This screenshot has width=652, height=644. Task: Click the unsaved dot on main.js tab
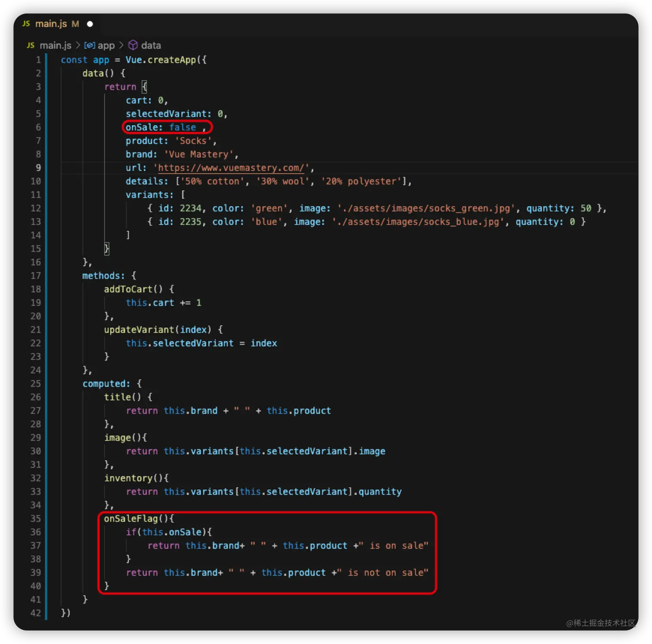click(90, 24)
